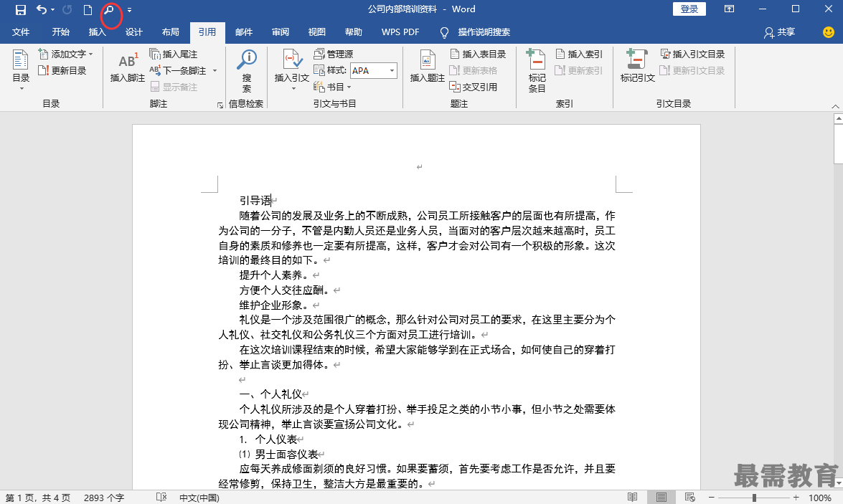843x504 pixels.
Task: Click 插入尾注 to insert an endnote
Action: pyautogui.click(x=174, y=54)
